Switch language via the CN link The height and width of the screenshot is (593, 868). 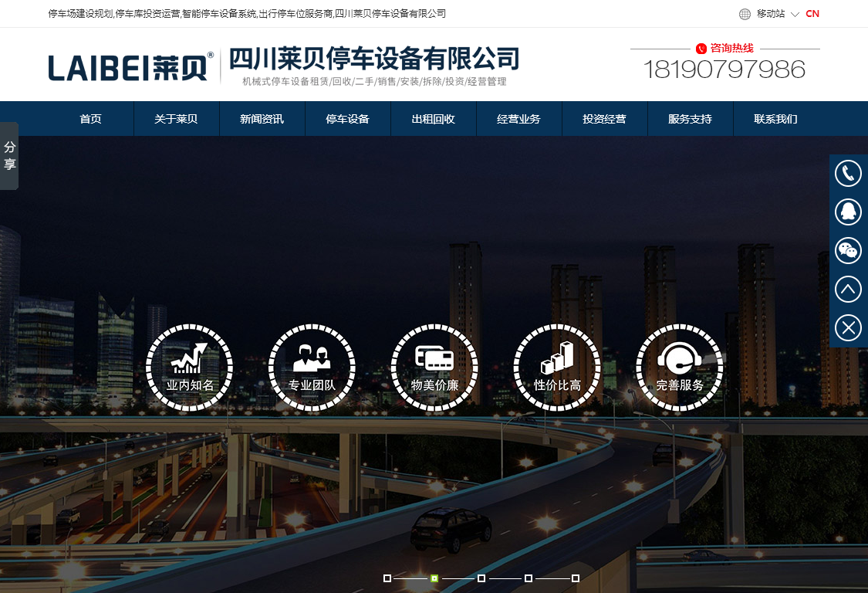pos(812,14)
